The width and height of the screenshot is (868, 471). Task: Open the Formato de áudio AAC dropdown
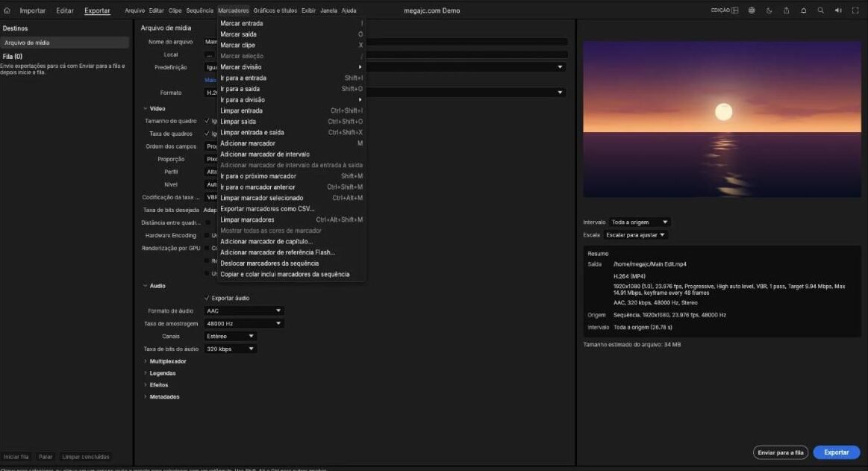pyautogui.click(x=243, y=311)
